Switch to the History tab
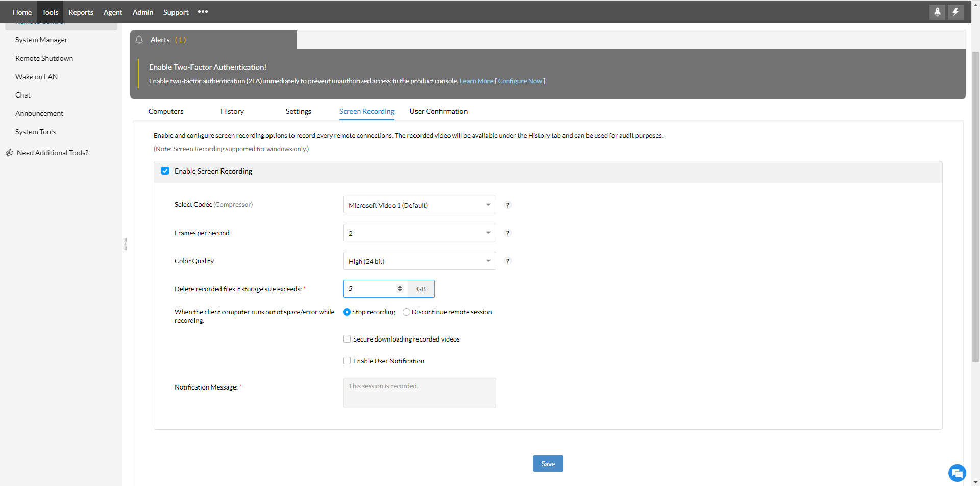The height and width of the screenshot is (486, 980). tap(232, 111)
